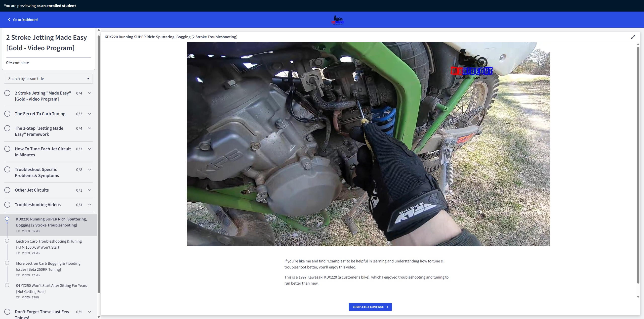Click the course progress bar above 0% complete
The height and width of the screenshot is (319, 644).
pyautogui.click(x=48, y=58)
